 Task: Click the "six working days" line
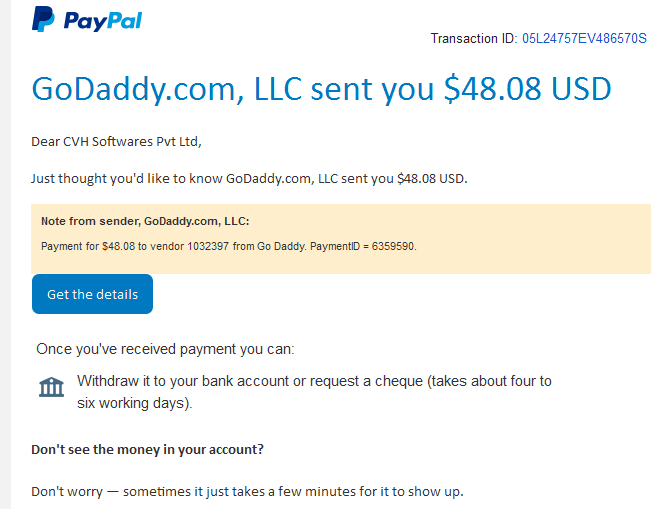[134, 403]
